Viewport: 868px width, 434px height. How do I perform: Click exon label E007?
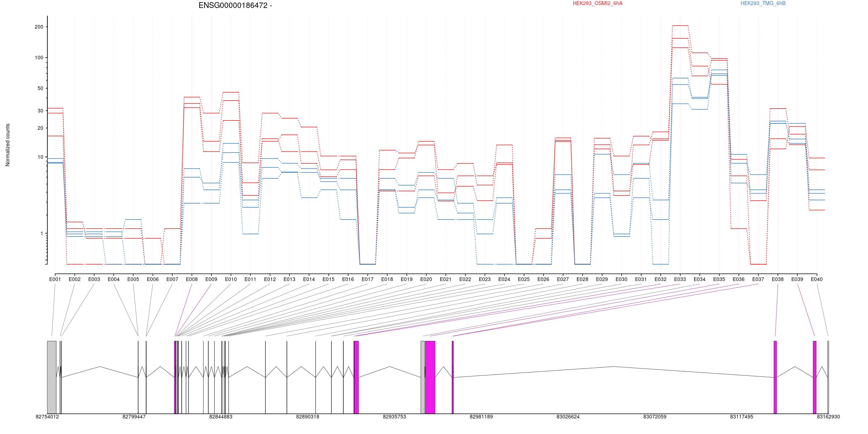[172, 279]
